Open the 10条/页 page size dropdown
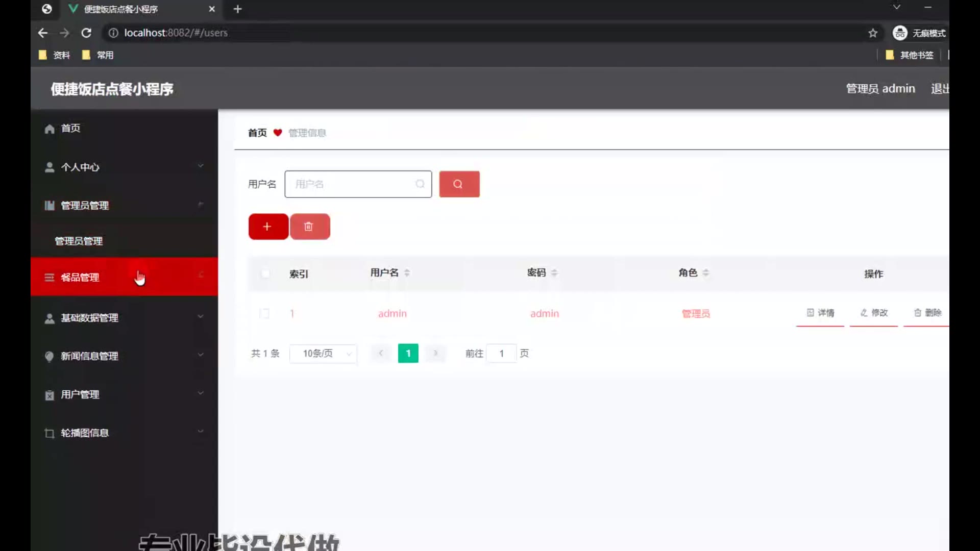Screen dimensions: 980x551 point(323,353)
